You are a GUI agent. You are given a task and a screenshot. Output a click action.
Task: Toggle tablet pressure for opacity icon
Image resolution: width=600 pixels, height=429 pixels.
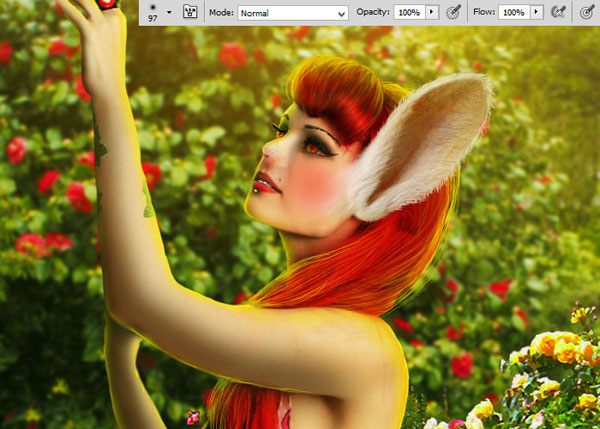(x=453, y=12)
